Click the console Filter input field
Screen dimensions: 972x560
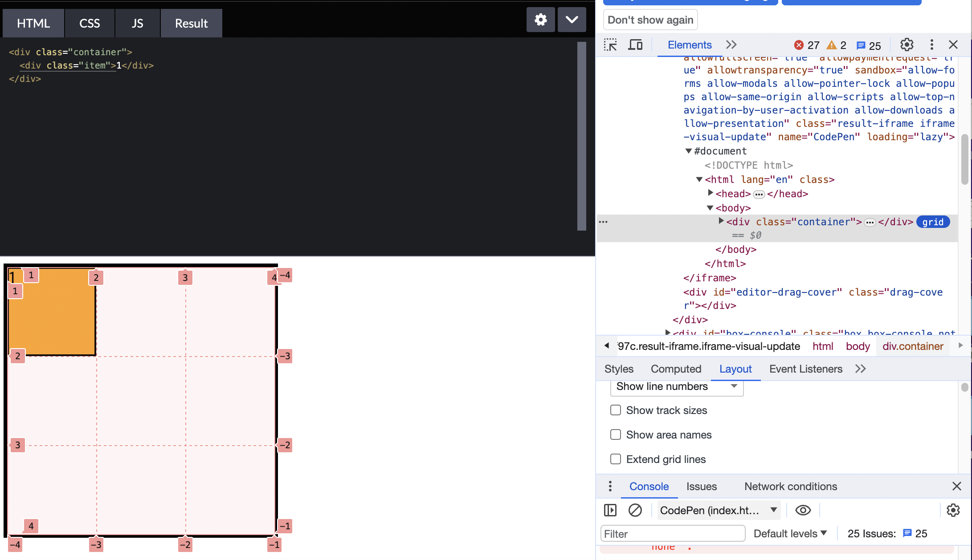[673, 533]
